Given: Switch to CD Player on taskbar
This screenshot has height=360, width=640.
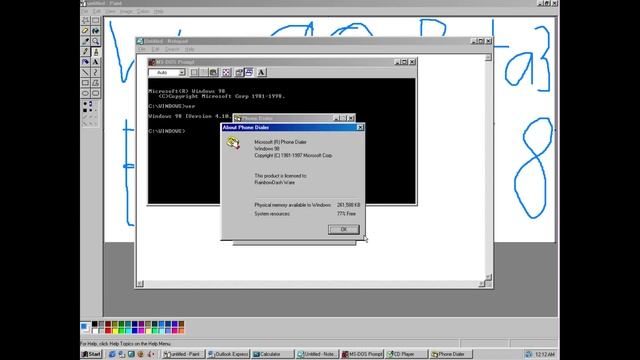Looking at the screenshot, I should [407, 354].
